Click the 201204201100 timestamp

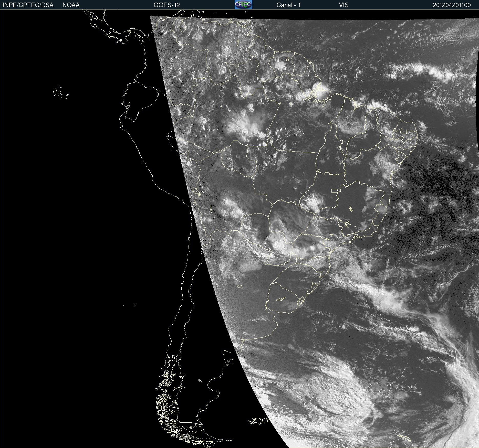(452, 5)
